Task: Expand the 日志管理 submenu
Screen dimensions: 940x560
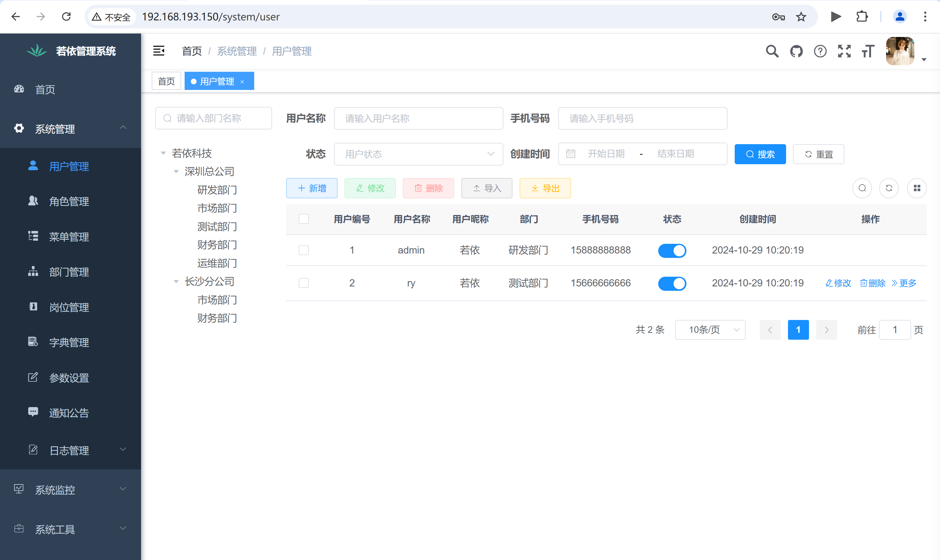Action: pyautogui.click(x=71, y=450)
